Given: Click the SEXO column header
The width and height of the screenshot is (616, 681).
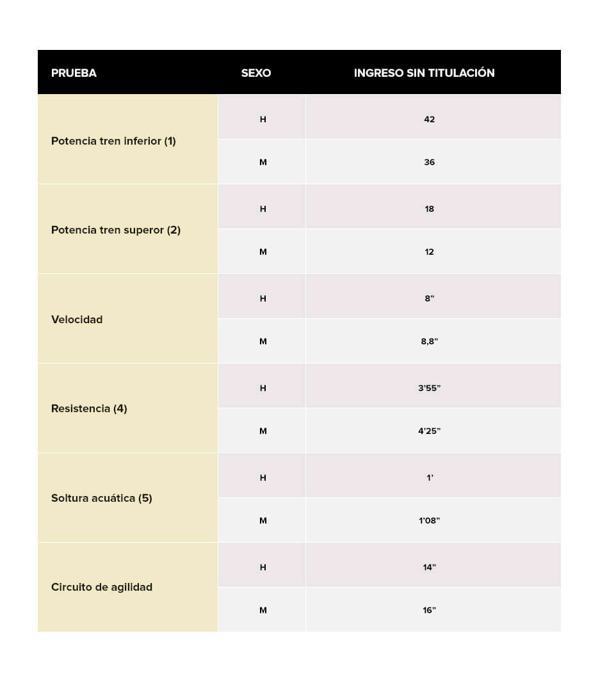Looking at the screenshot, I should click(x=256, y=73).
